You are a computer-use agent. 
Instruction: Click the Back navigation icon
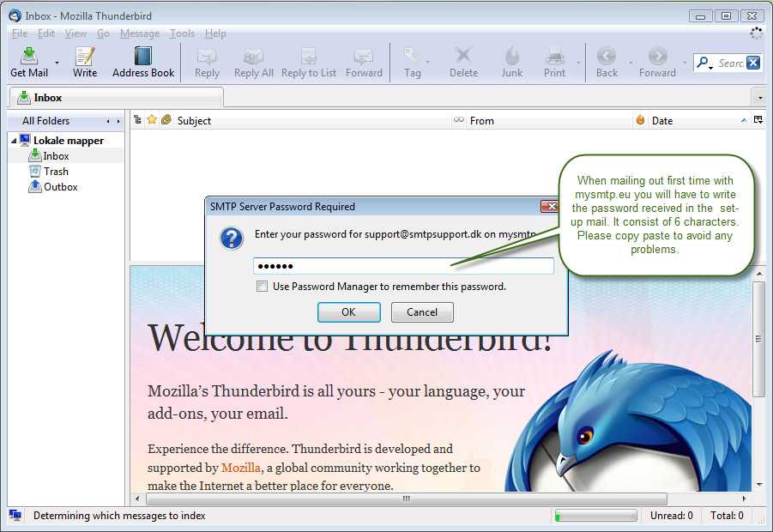(607, 56)
